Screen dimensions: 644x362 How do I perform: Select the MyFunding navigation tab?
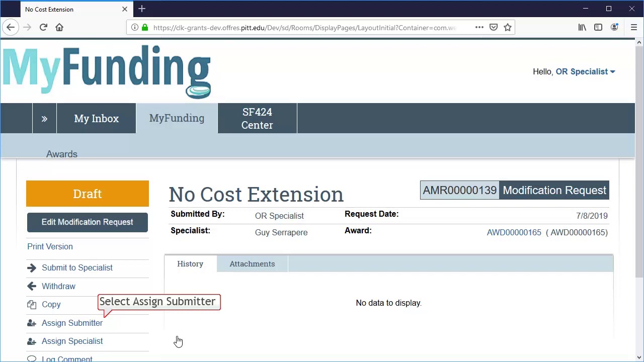177,118
